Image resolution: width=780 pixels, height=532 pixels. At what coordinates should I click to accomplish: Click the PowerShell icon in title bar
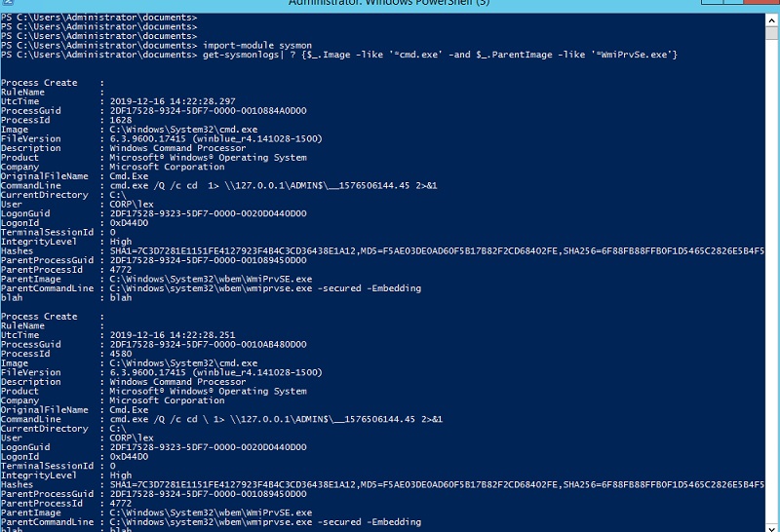coord(6,3)
